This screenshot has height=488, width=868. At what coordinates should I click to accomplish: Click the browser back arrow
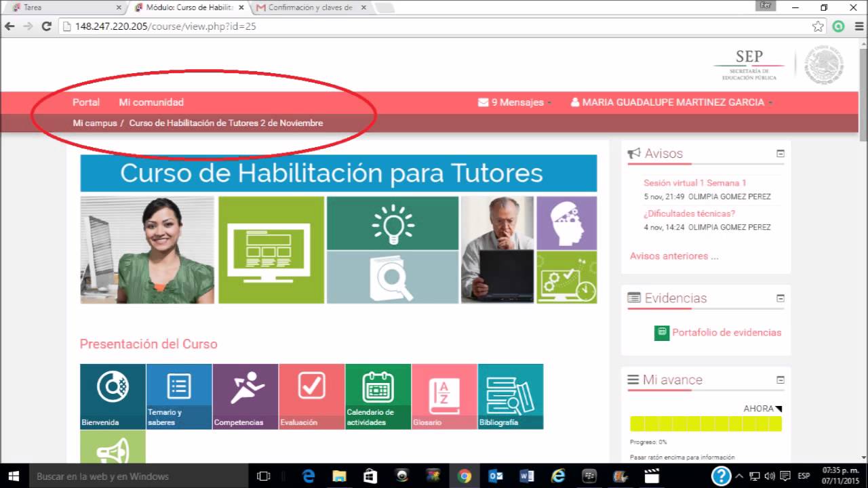click(9, 26)
